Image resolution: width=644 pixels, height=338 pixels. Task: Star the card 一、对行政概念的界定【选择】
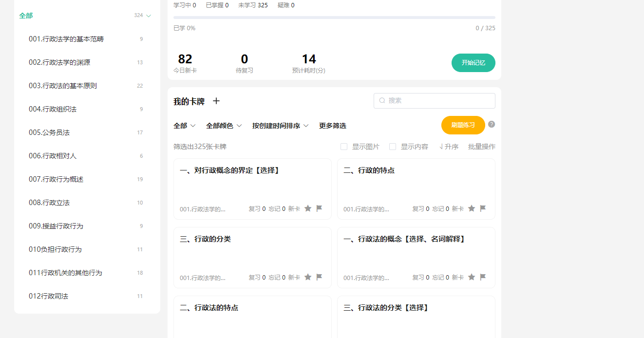pyautogui.click(x=308, y=208)
